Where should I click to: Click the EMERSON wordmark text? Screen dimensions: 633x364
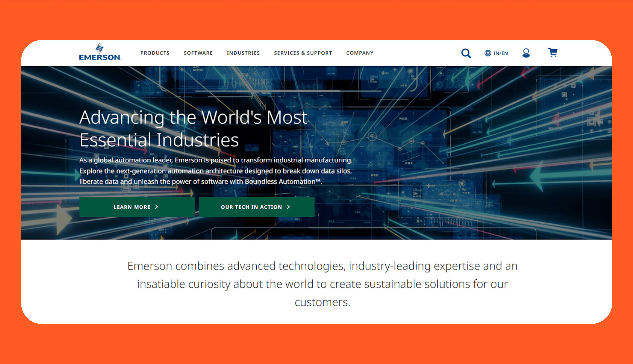(x=100, y=57)
